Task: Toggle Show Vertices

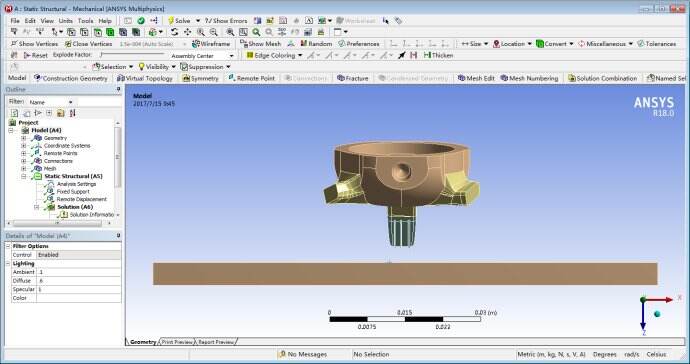Action: coord(34,44)
